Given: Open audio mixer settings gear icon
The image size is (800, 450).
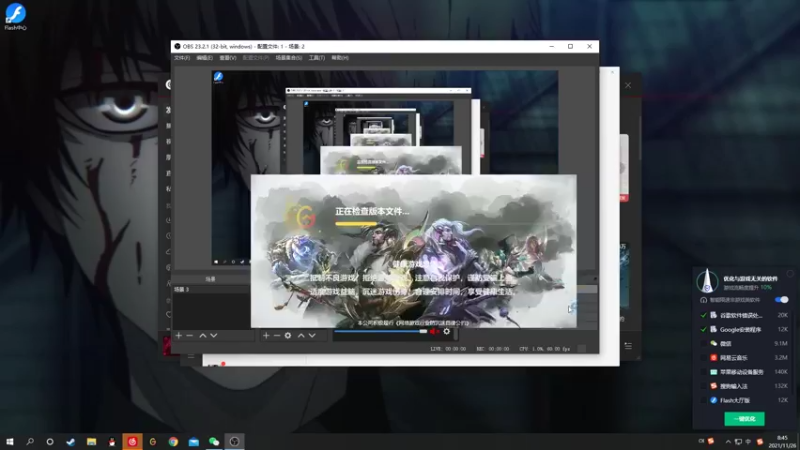Looking at the screenshot, I should 446,332.
